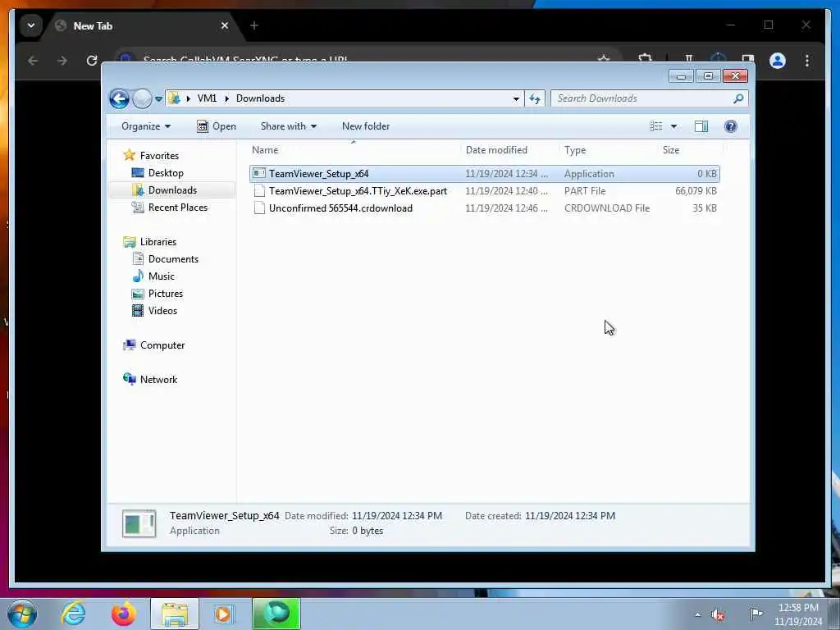Image resolution: width=840 pixels, height=630 pixels.
Task: Select TeamViewer_Setup_x64.TTiy_XeK.exe.part file
Action: (484, 191)
